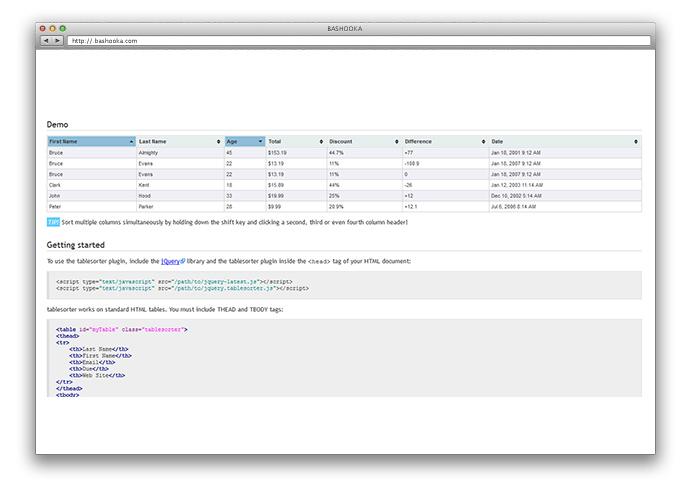Click the BASHOOKA window title
The height and width of the screenshot is (486, 690).
click(345, 29)
